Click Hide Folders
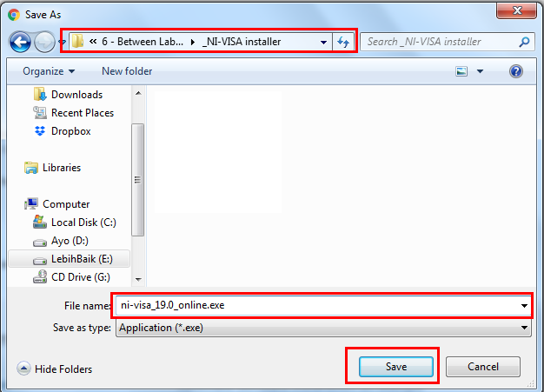The height and width of the screenshot is (392, 544). tap(63, 369)
